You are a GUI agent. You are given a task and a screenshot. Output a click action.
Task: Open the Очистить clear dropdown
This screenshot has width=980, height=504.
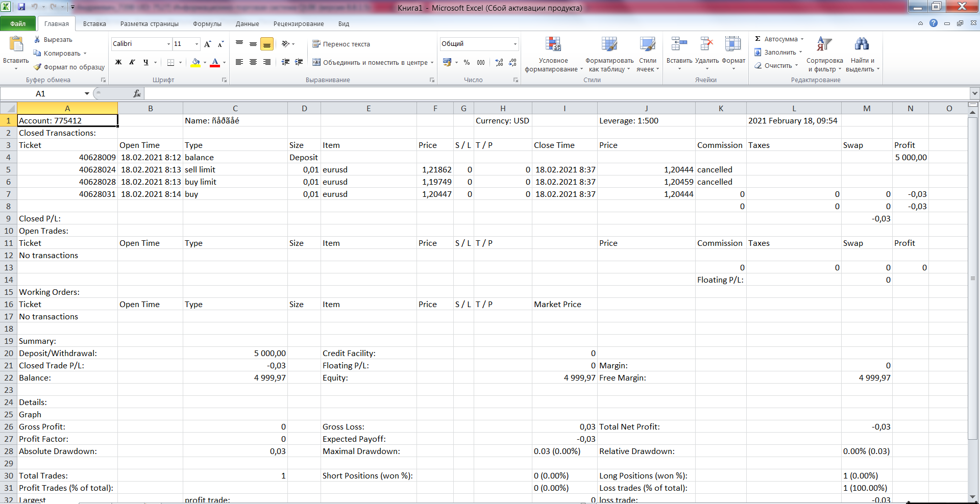click(776, 65)
